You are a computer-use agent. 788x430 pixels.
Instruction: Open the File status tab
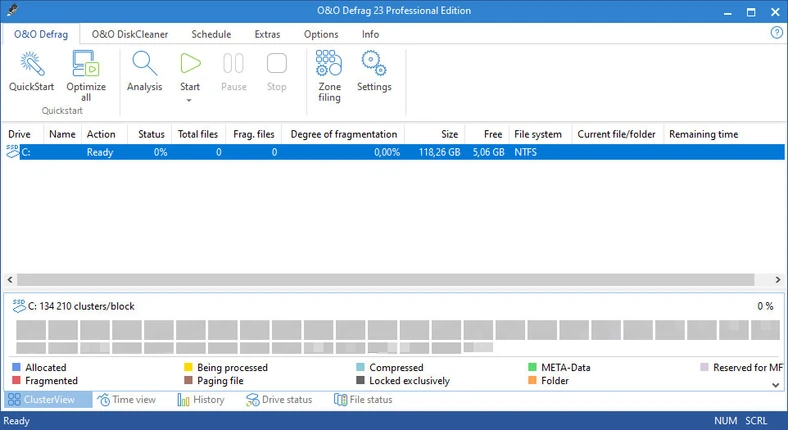[x=363, y=399]
